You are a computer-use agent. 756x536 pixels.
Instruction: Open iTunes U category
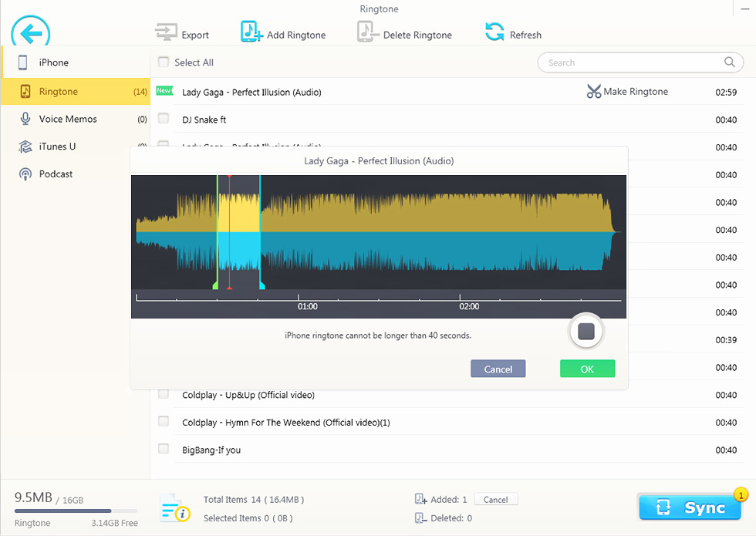76,147
